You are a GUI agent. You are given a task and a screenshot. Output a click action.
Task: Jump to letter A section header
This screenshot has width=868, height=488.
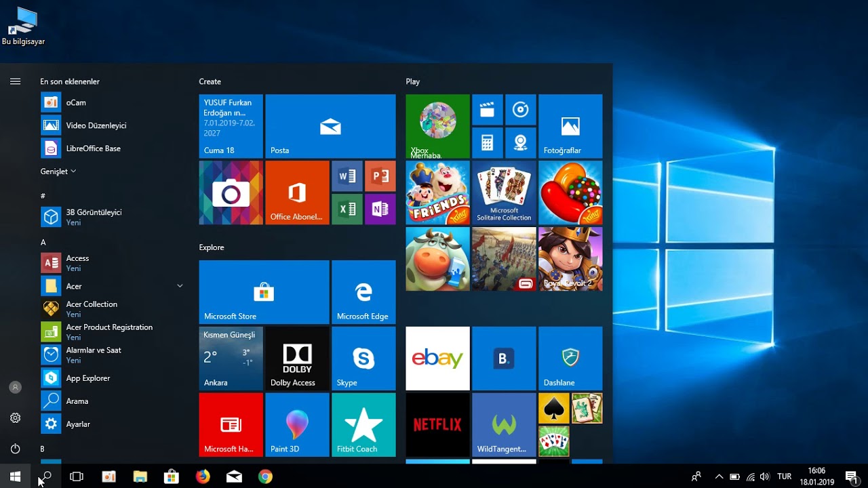pyautogui.click(x=43, y=242)
